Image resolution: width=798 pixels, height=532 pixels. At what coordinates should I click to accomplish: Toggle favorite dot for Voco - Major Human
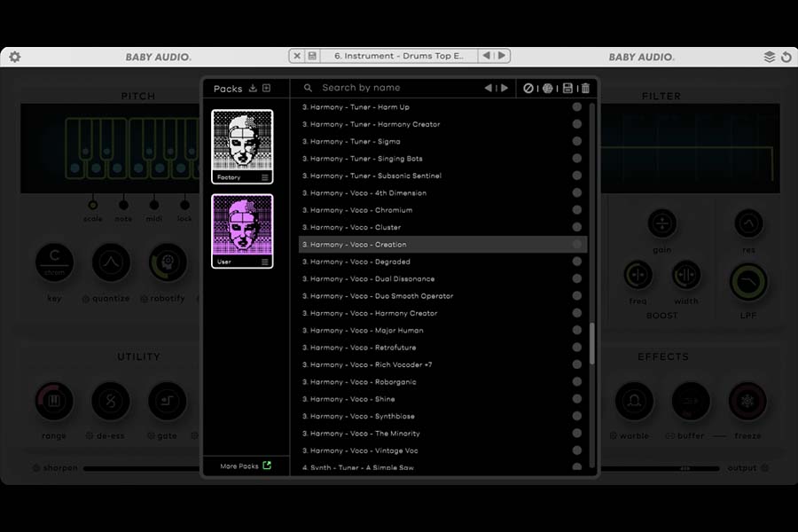point(576,330)
